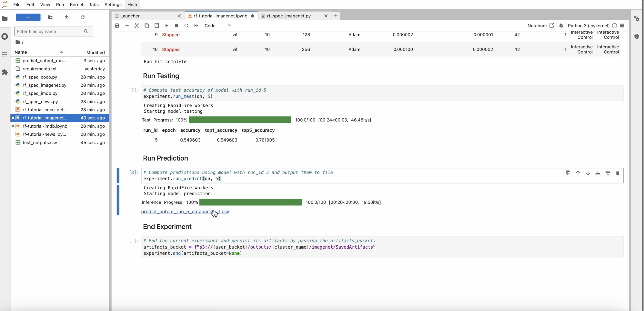Click the Inference Progress green bar
This screenshot has height=311, width=644.
point(251,202)
